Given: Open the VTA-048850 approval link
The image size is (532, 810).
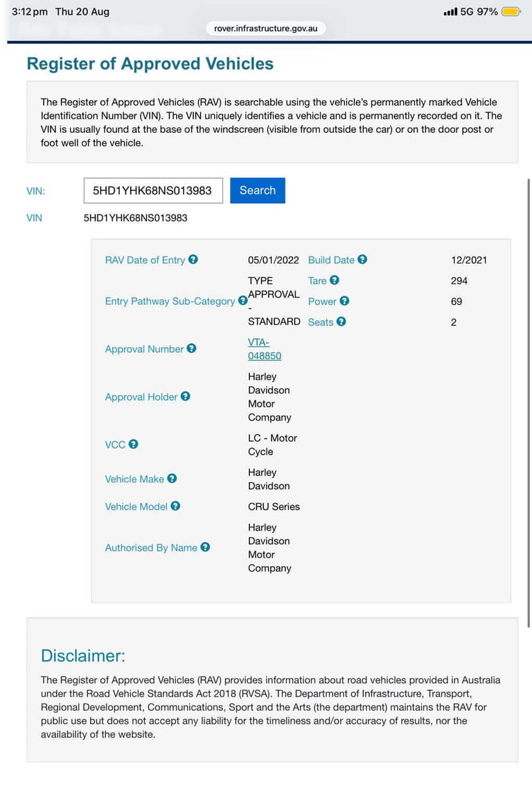Looking at the screenshot, I should tap(265, 349).
